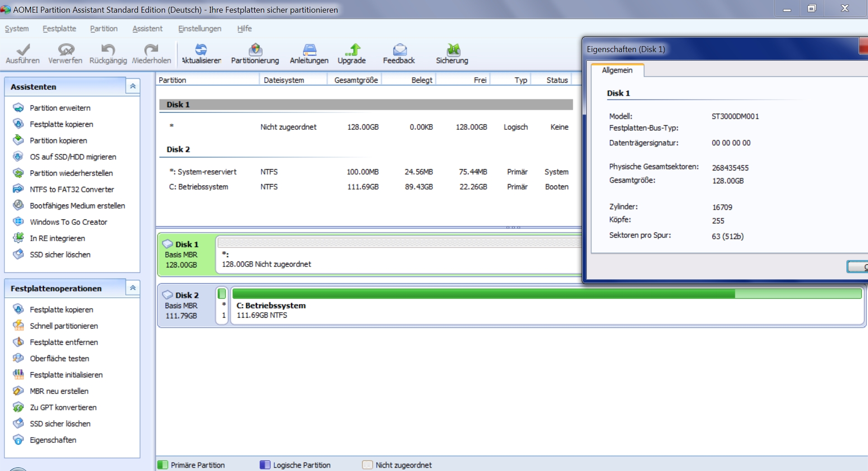Click the Nicht zugeordnet legend swatch
Screen dimensions: 868x471
click(368, 465)
